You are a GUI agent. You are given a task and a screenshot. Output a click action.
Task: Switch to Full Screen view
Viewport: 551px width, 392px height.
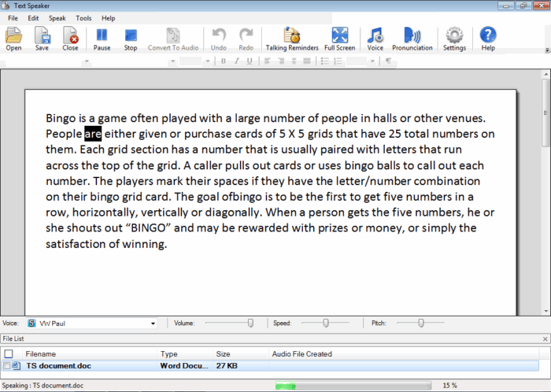pos(339,36)
